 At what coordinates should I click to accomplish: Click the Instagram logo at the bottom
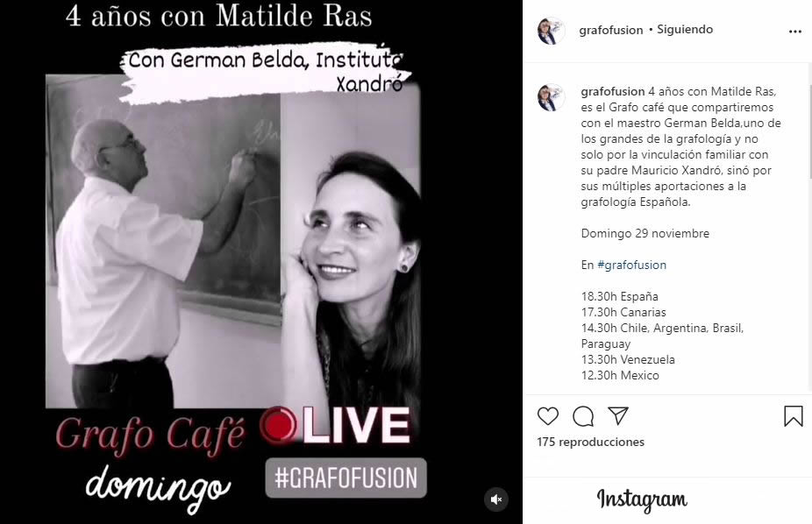(642, 500)
